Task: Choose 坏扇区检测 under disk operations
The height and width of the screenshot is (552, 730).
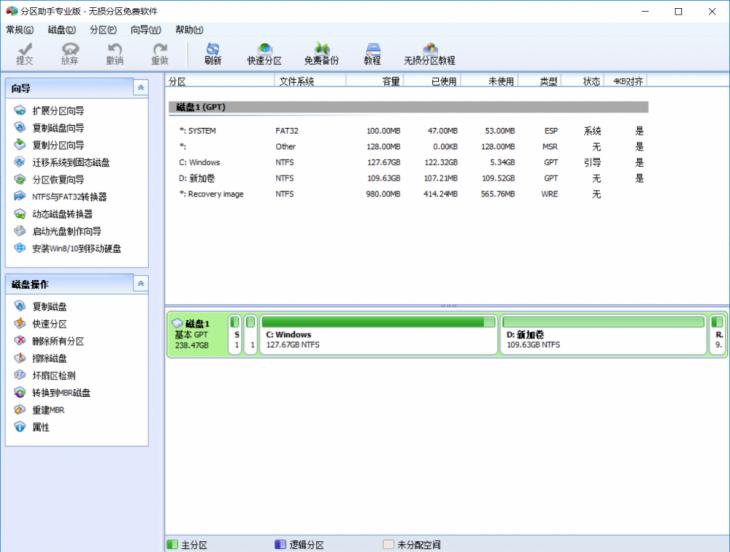Action: [45, 376]
